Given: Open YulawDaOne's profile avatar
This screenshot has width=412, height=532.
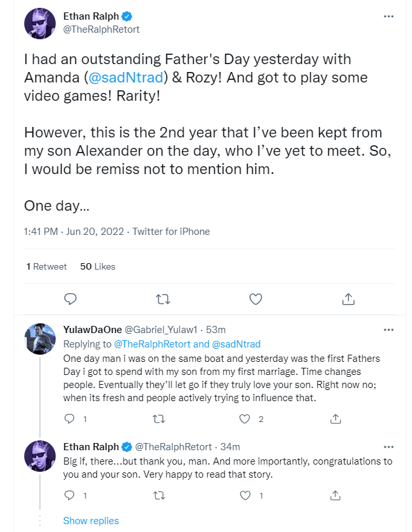Looking at the screenshot, I should click(x=40, y=338).
